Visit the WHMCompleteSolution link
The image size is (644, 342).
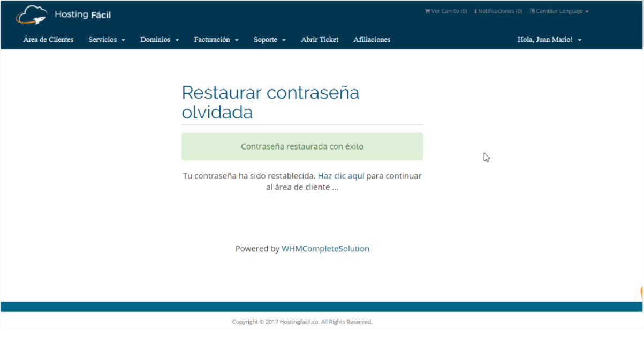point(325,249)
